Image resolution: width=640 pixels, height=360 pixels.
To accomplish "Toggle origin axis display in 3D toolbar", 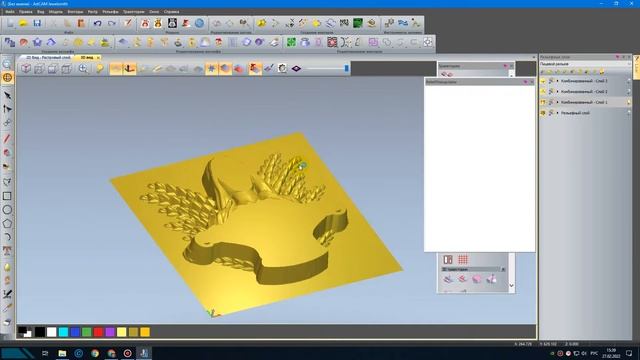I will (130, 69).
